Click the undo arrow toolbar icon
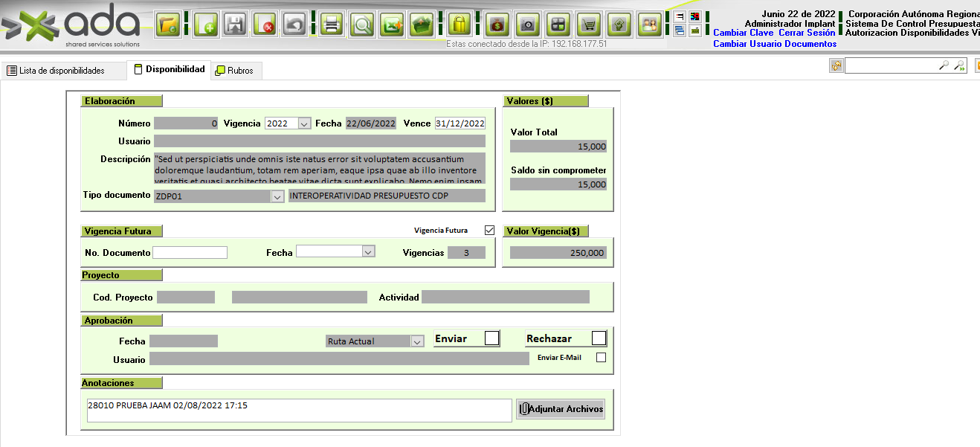 [294, 25]
